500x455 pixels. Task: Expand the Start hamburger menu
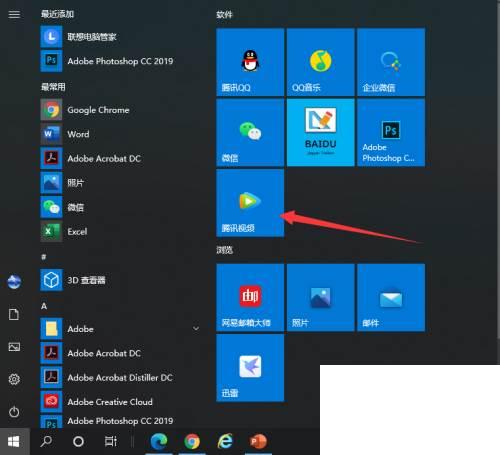click(14, 14)
